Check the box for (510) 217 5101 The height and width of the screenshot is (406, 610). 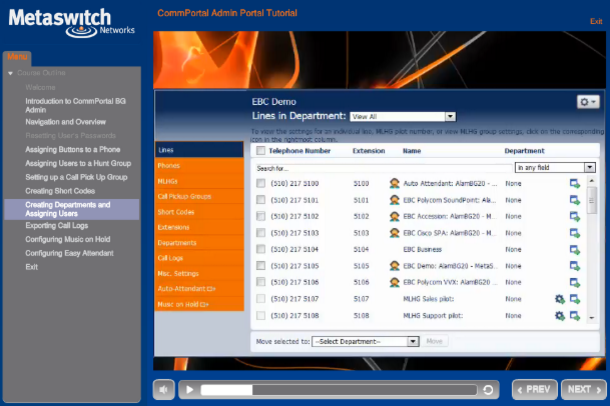coord(261,200)
